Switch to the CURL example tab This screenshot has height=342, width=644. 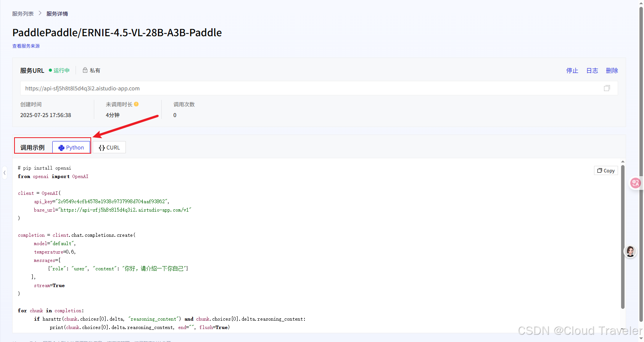[x=109, y=148]
